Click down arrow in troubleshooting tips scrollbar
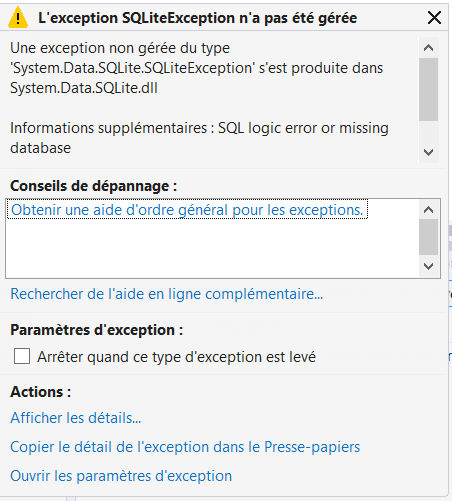This screenshot has height=501, width=452. [x=428, y=266]
